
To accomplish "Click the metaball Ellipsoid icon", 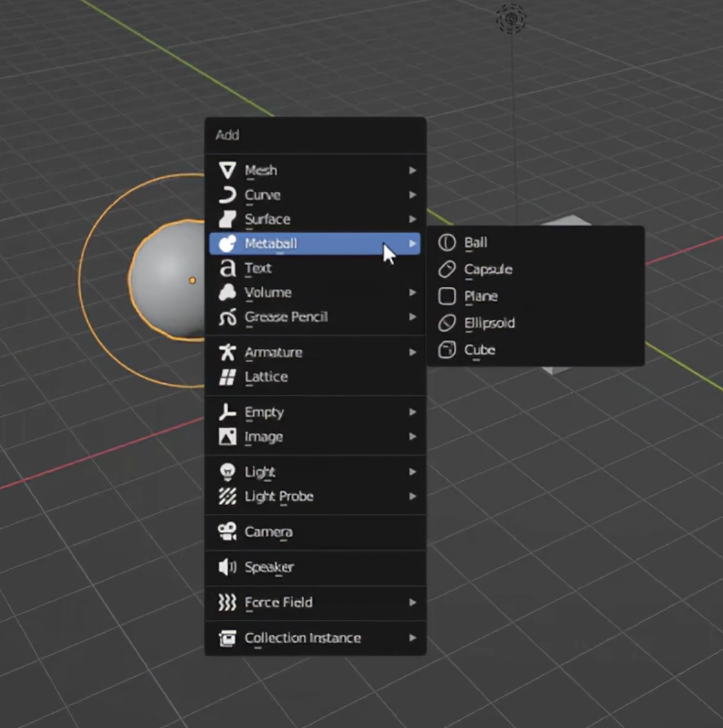I will pyautogui.click(x=447, y=323).
